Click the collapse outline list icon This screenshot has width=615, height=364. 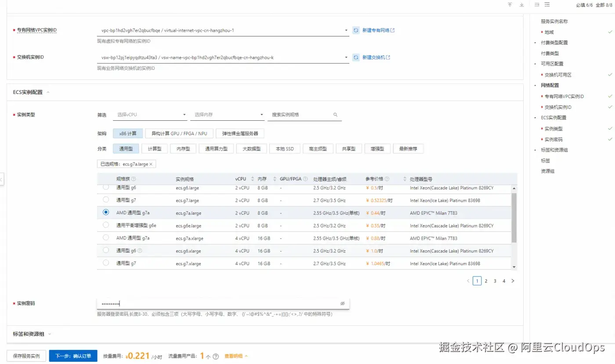click(x=537, y=5)
